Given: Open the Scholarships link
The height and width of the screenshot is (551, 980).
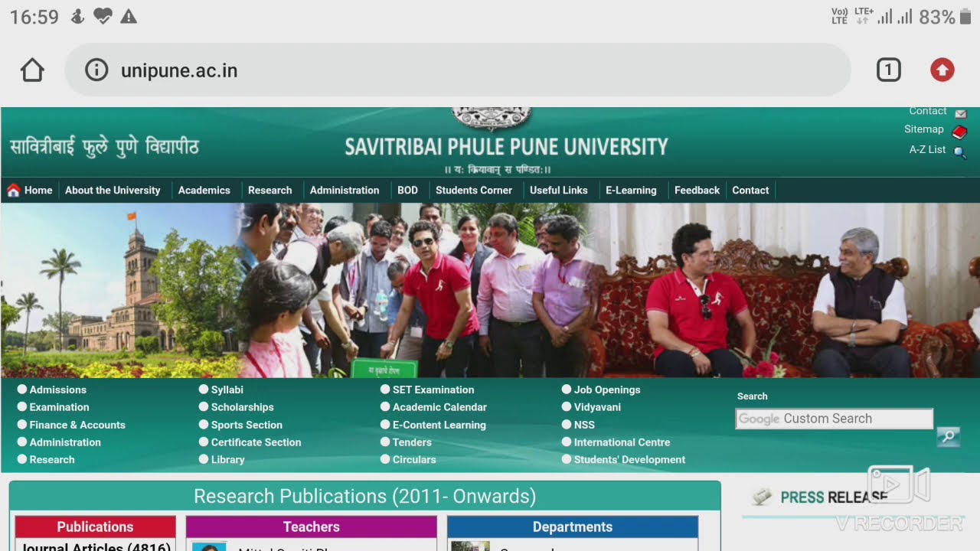Looking at the screenshot, I should click(243, 407).
